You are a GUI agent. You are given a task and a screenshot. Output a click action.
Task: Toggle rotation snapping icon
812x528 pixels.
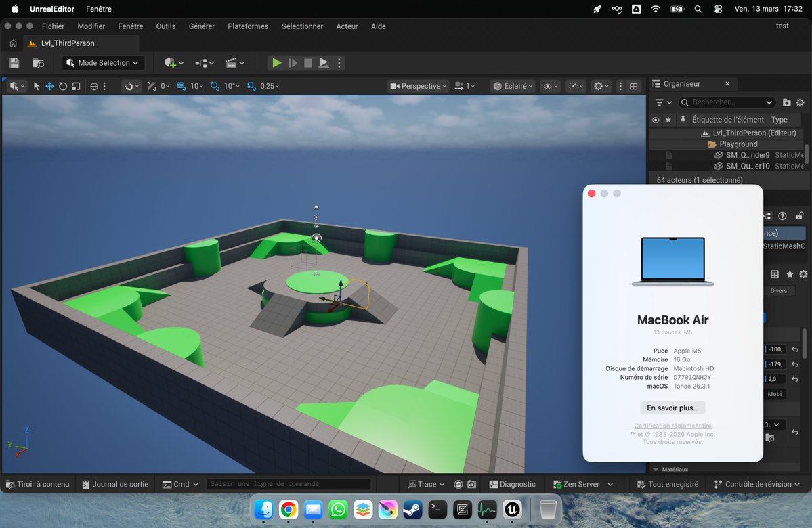click(215, 86)
